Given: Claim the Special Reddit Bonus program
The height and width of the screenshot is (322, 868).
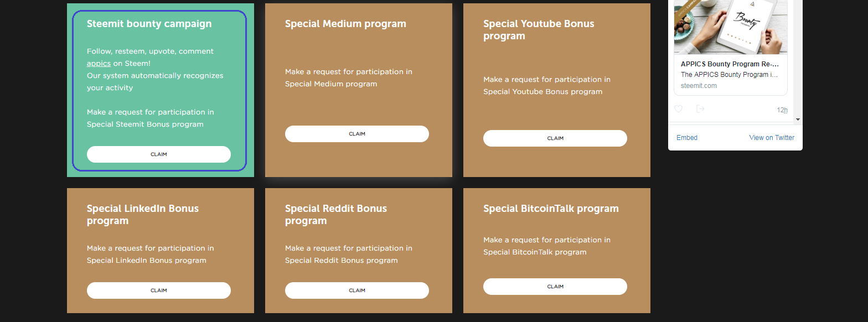Looking at the screenshot, I should click(x=357, y=290).
